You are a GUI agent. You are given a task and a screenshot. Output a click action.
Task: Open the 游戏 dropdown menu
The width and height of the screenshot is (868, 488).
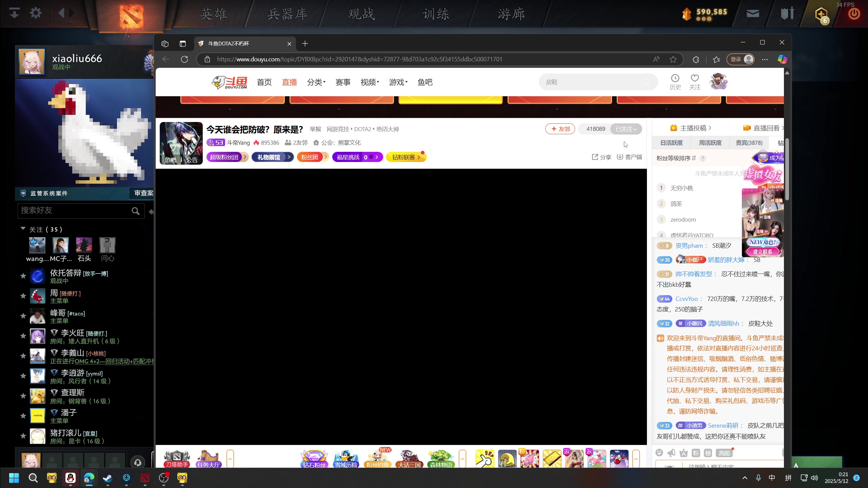(x=398, y=82)
